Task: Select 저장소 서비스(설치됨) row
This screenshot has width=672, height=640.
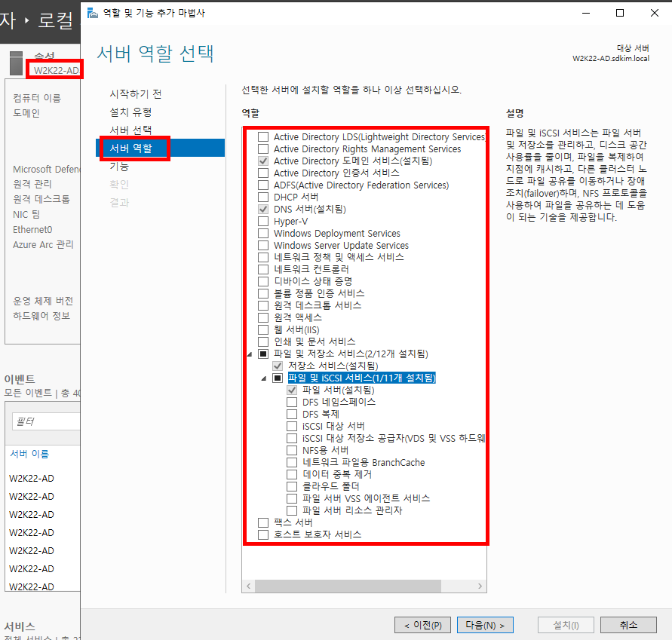Action: pos(333,366)
